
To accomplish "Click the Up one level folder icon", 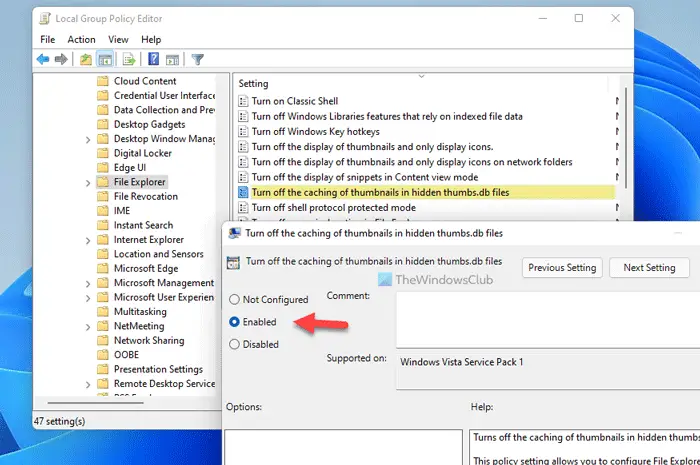I will click(86, 59).
